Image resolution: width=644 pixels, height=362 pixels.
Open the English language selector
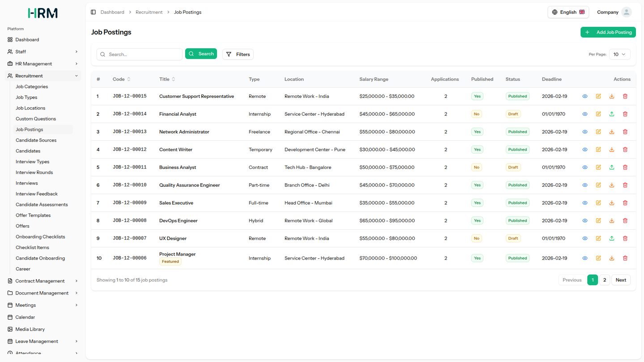coord(568,12)
